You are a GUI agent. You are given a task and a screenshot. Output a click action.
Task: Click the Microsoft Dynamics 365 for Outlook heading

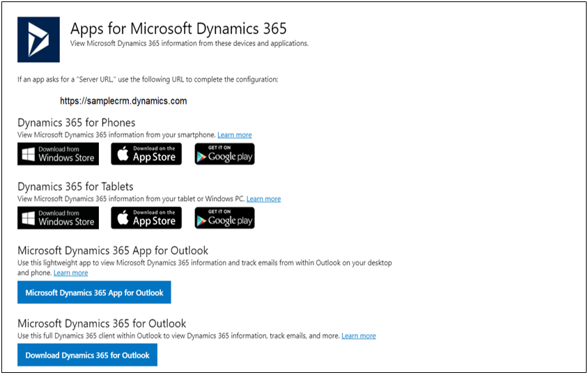click(x=102, y=323)
